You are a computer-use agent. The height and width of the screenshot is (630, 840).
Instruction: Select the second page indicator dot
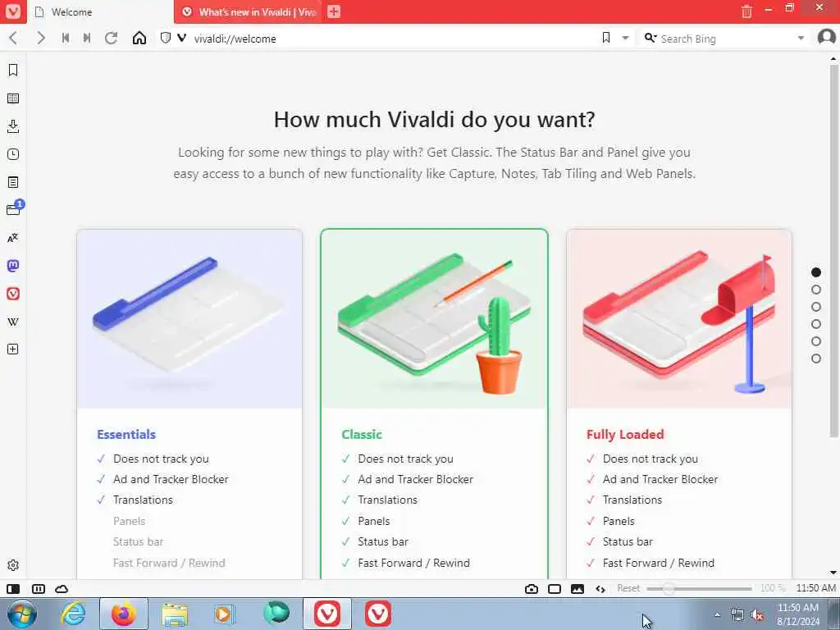[816, 290]
